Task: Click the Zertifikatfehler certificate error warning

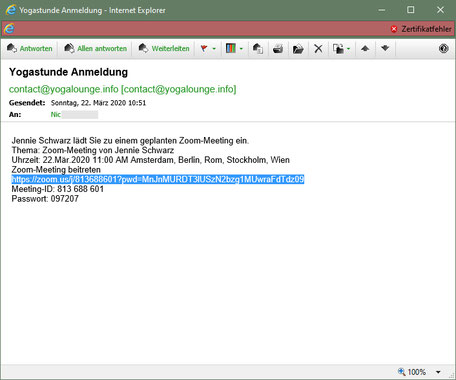Action: coord(421,29)
